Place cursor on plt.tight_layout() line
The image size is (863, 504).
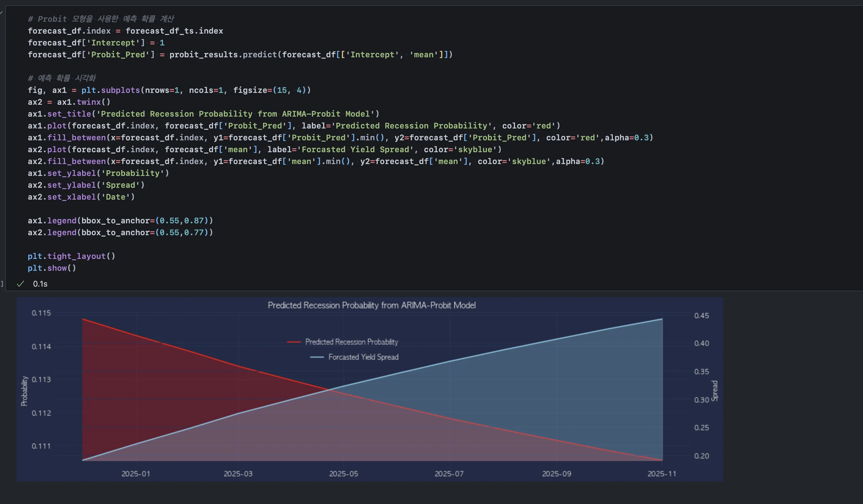pos(71,256)
